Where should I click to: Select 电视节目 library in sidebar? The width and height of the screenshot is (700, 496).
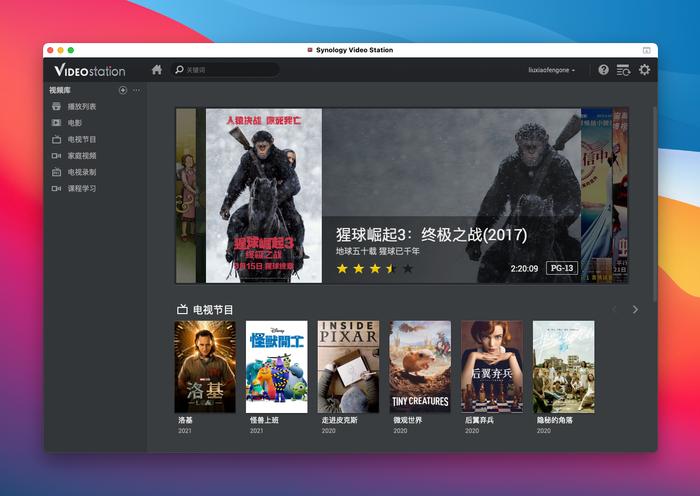click(x=82, y=139)
